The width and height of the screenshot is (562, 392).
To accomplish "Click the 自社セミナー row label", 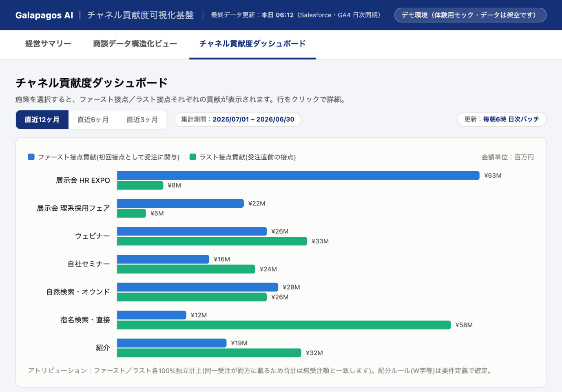I will 89,264.
